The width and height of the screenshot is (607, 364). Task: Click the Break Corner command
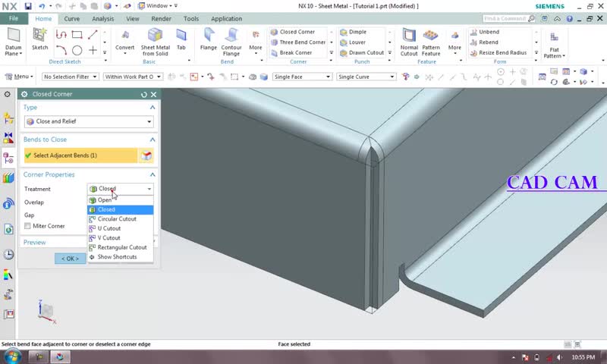(x=291, y=52)
